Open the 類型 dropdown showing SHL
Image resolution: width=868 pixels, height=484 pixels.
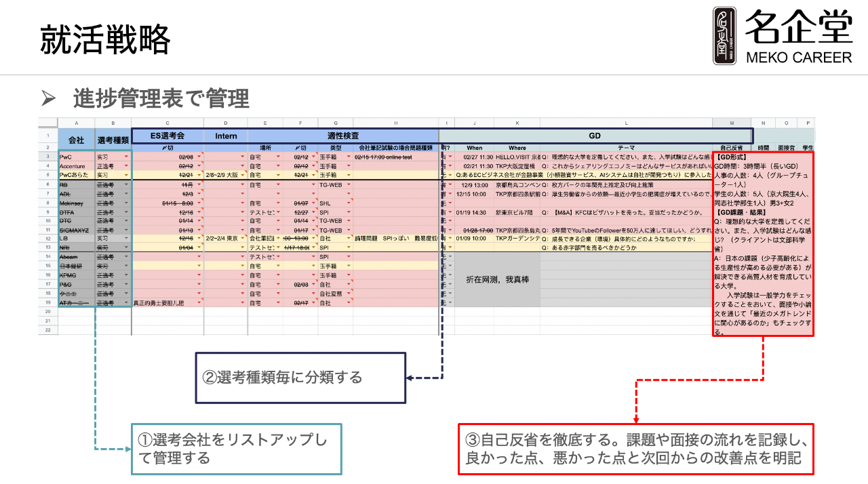click(x=349, y=203)
